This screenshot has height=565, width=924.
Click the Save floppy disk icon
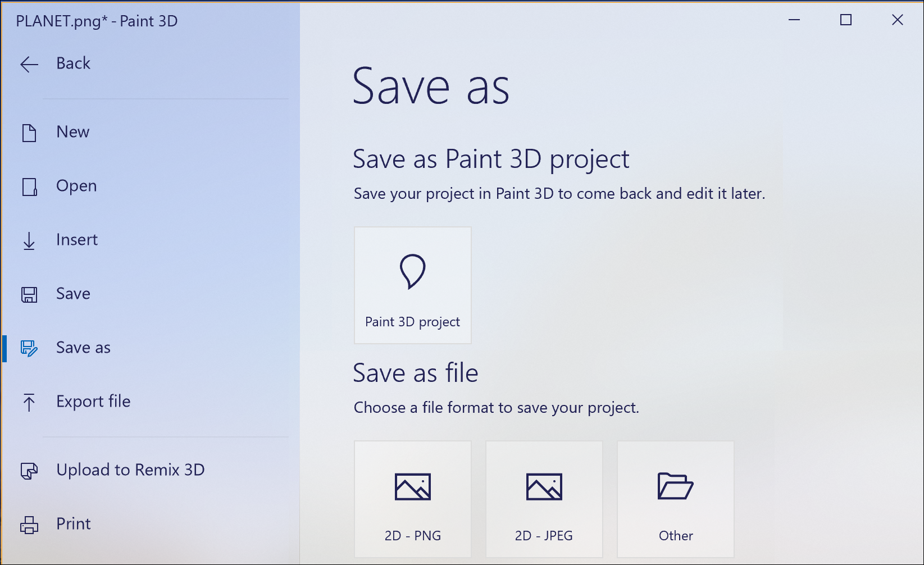coord(29,294)
